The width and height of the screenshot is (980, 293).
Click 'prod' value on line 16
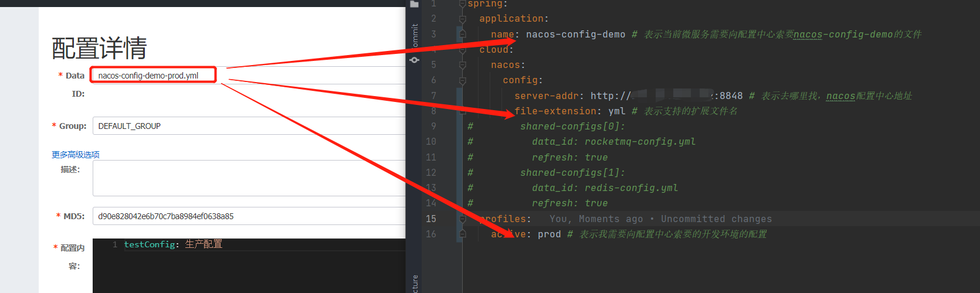(549, 234)
